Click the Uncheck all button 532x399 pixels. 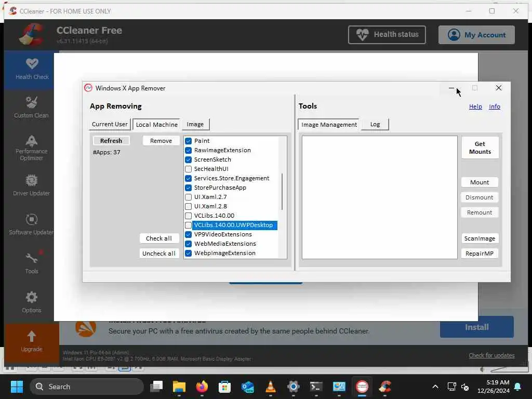point(159,254)
